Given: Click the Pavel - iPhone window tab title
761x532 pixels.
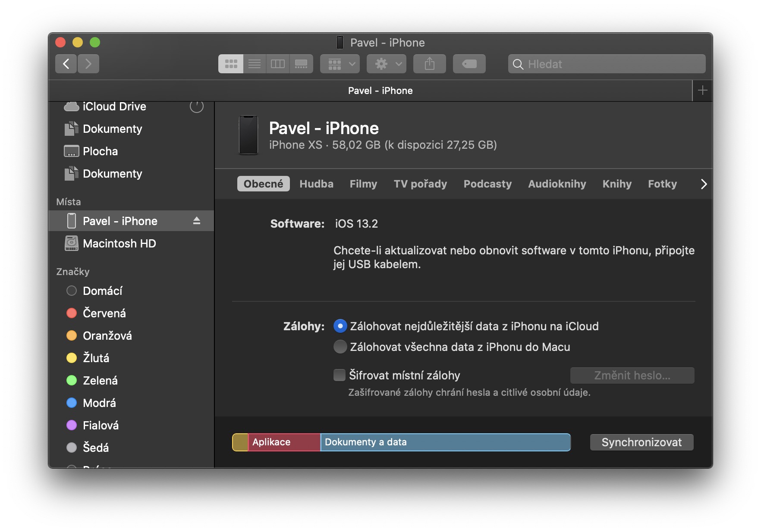Looking at the screenshot, I should tap(380, 91).
